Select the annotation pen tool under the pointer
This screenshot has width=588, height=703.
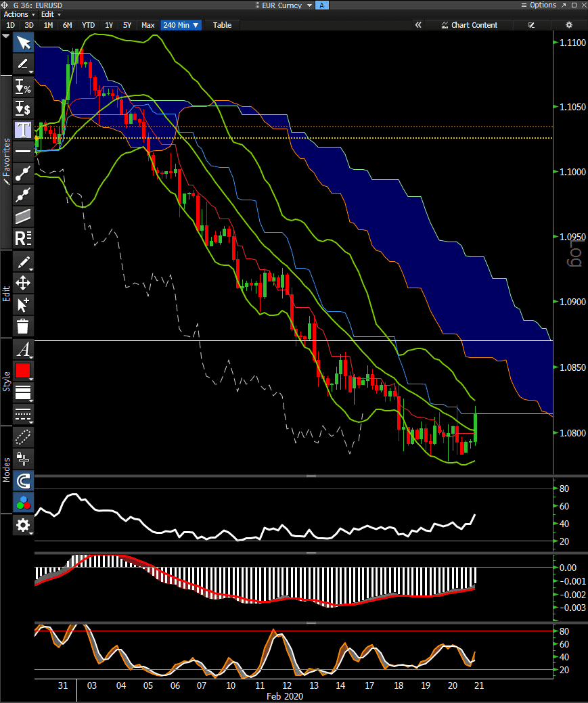pos(23,64)
